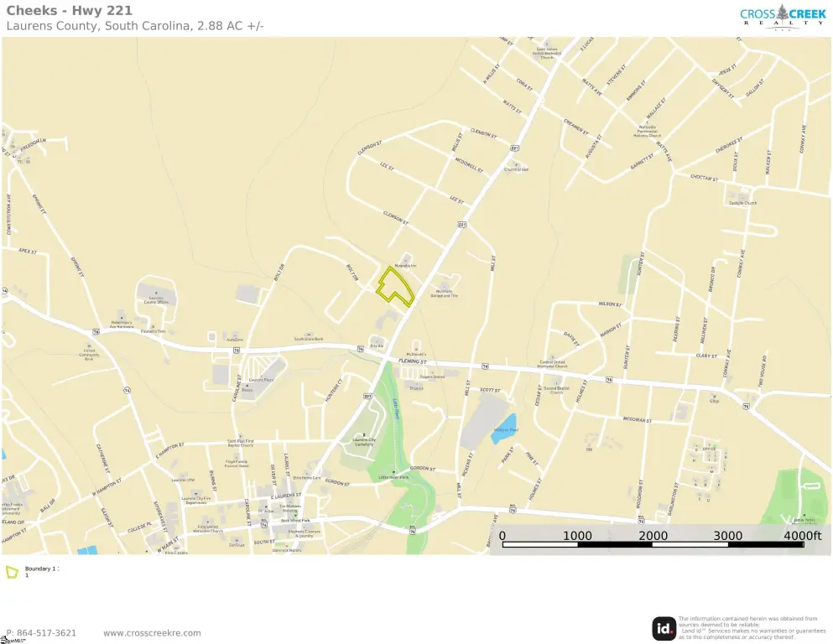Click the Laurens County Offices building marker
This screenshot has height=644, width=833.
click(156, 293)
